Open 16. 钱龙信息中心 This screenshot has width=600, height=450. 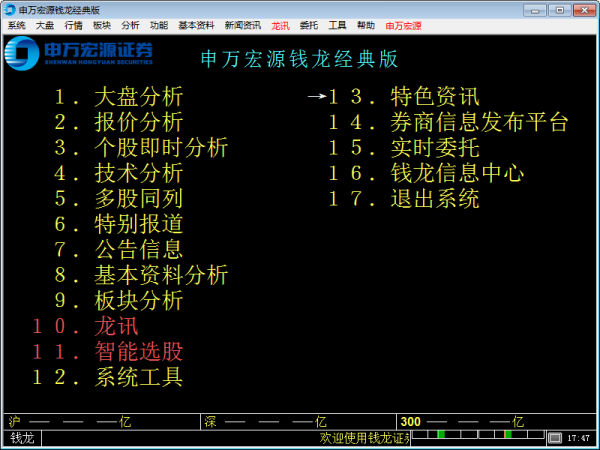[x=426, y=173]
